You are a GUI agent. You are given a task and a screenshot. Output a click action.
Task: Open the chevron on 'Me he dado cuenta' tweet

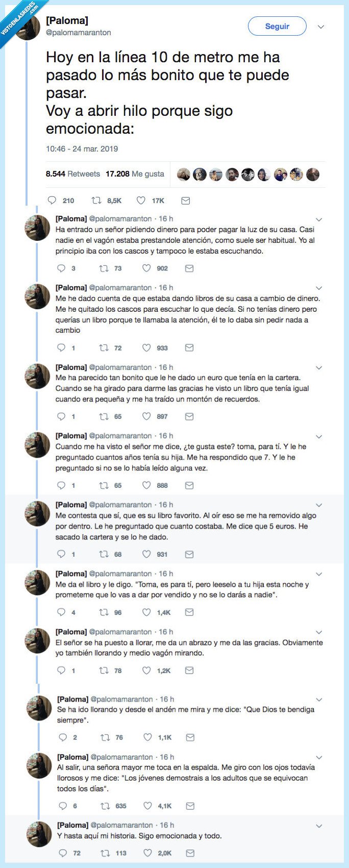point(319,286)
